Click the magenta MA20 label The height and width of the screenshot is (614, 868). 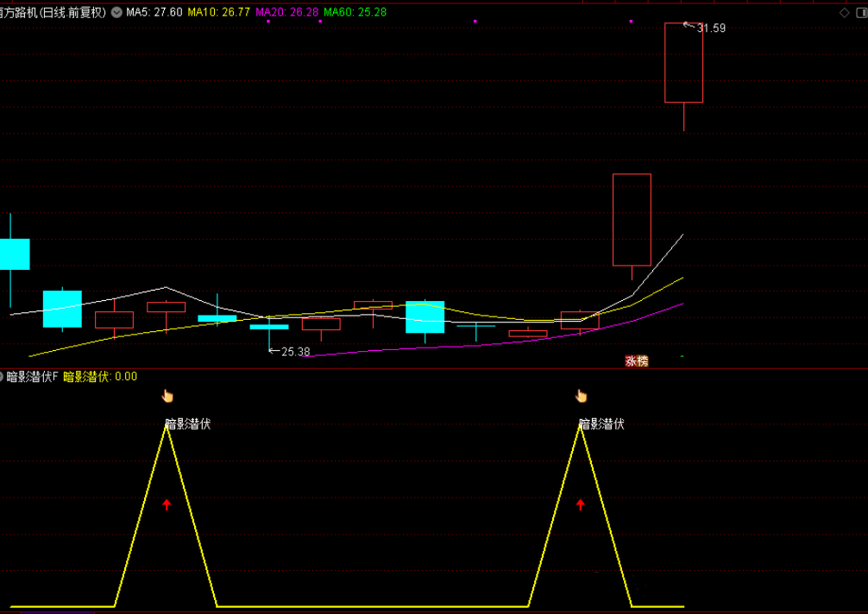[x=286, y=13]
